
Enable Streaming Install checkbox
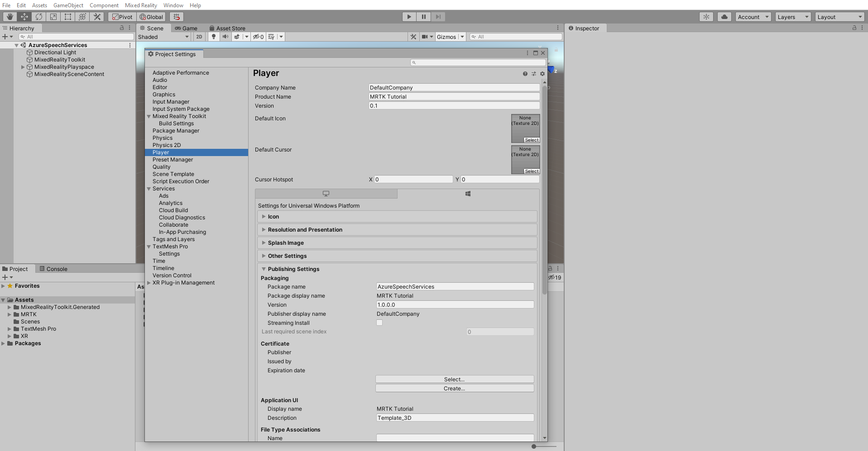coord(379,323)
